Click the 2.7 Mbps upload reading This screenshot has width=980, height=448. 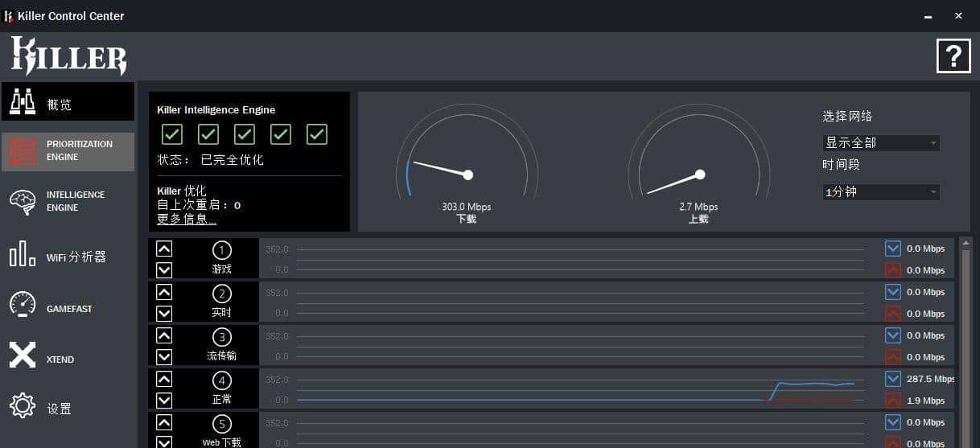(x=698, y=207)
